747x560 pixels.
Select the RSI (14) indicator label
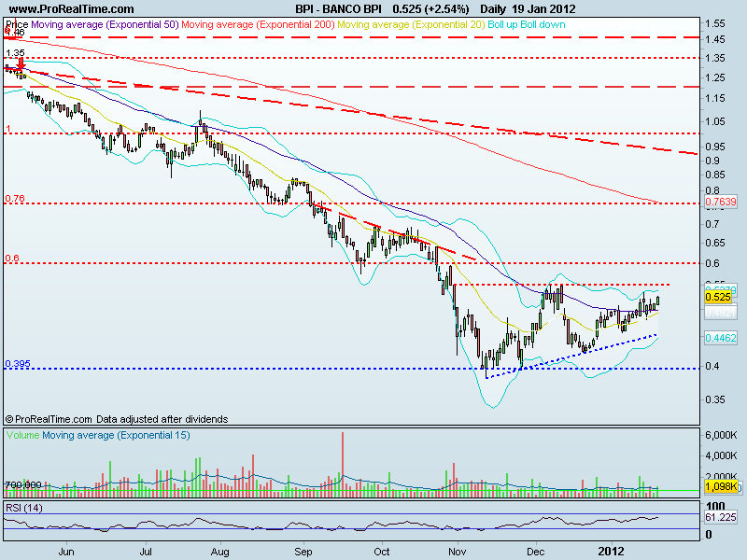24,508
